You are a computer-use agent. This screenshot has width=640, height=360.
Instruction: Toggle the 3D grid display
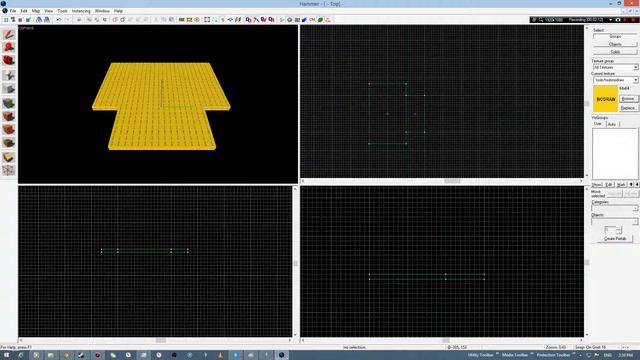tap(13, 20)
